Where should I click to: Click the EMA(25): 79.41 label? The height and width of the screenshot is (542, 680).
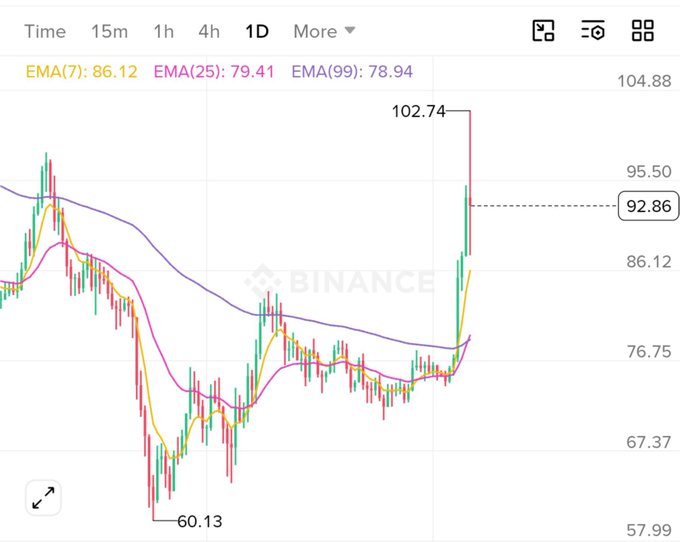tap(214, 72)
